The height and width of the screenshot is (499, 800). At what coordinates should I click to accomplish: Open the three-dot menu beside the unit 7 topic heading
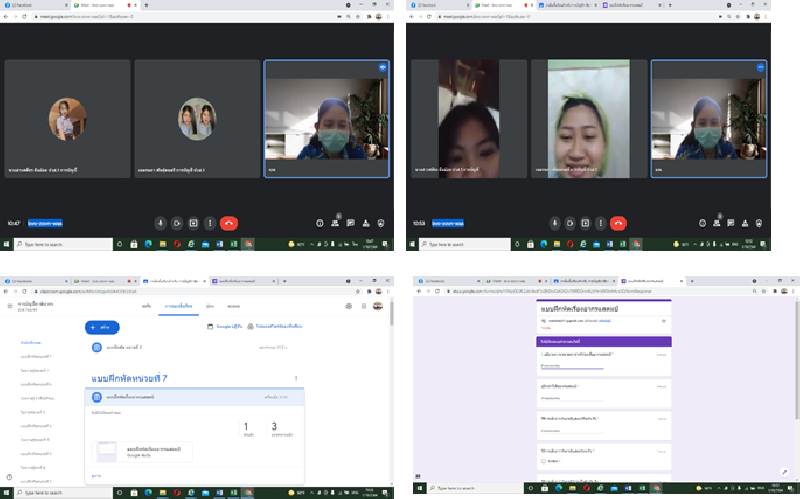click(296, 378)
